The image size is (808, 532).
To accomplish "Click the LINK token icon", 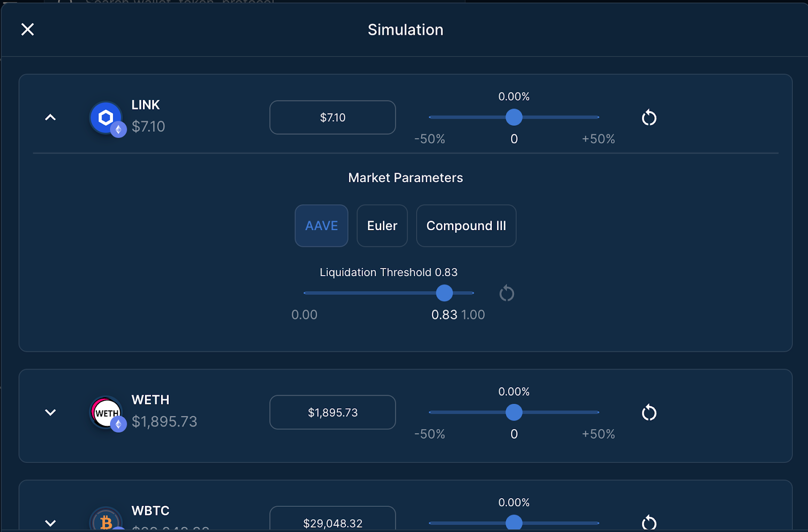I will (x=106, y=118).
